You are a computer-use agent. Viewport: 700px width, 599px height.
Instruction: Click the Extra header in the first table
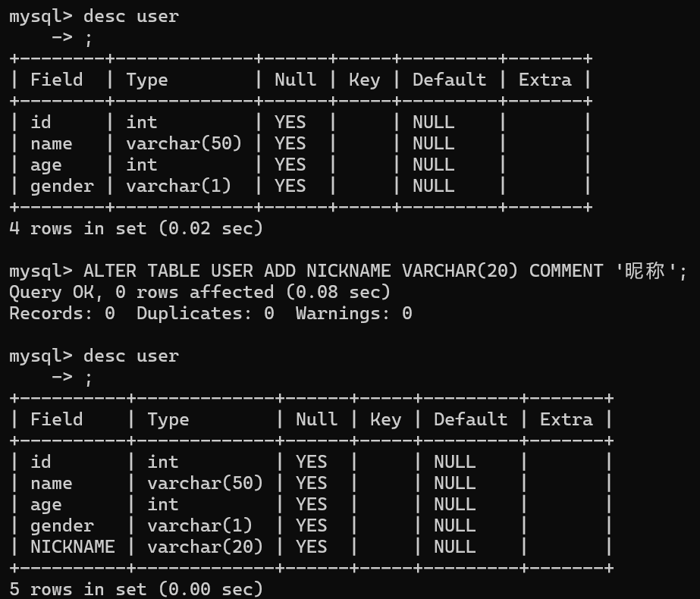(x=545, y=80)
